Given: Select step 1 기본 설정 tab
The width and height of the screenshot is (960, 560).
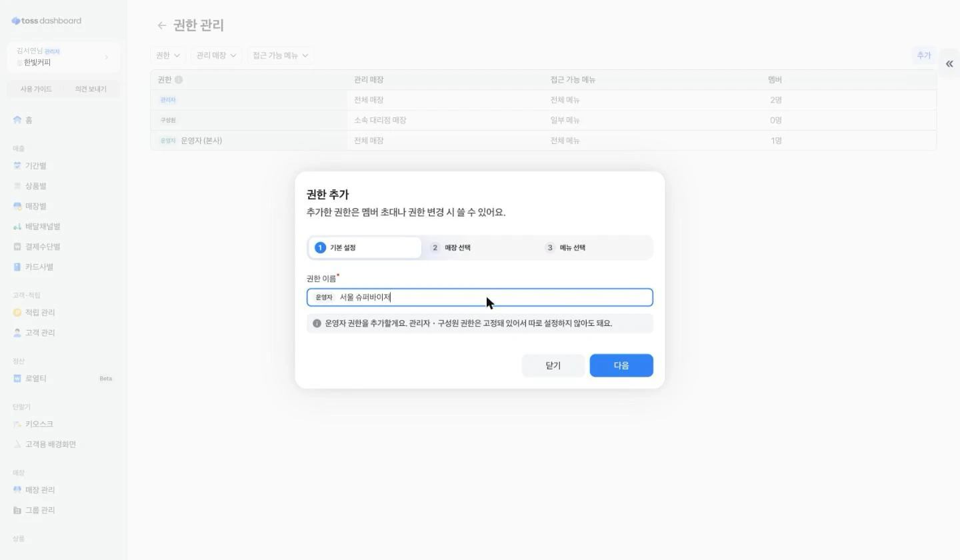Looking at the screenshot, I should [365, 247].
